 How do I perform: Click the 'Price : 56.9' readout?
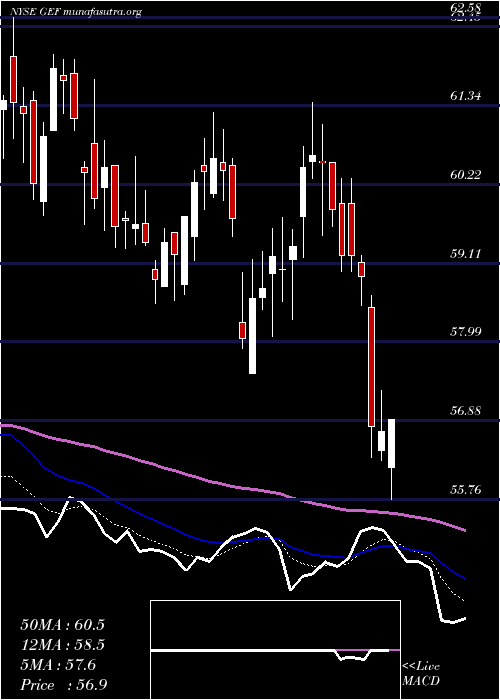pyautogui.click(x=62, y=685)
